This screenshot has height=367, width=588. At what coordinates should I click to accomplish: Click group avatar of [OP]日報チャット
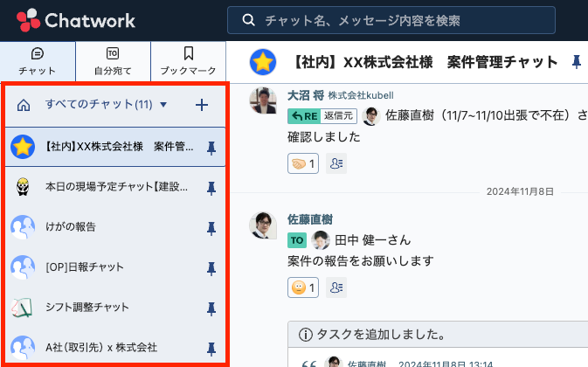(23, 267)
